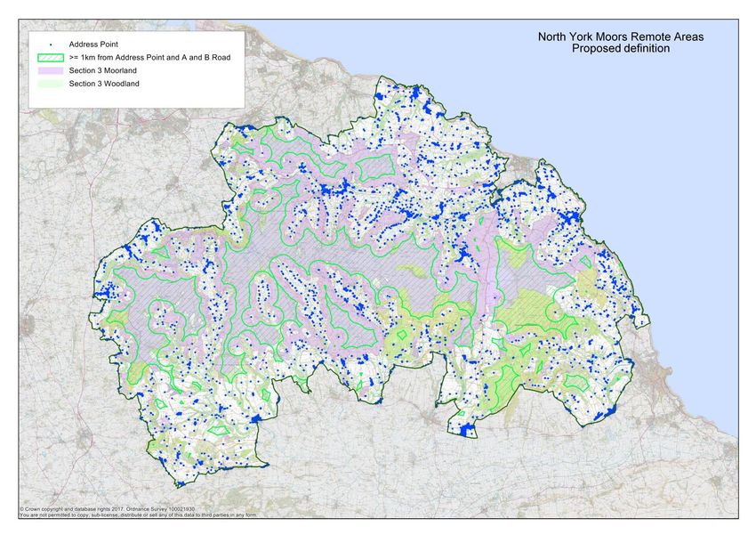Select the 'Address Point' legend label
This screenshot has width=756, height=535.
tap(93, 45)
